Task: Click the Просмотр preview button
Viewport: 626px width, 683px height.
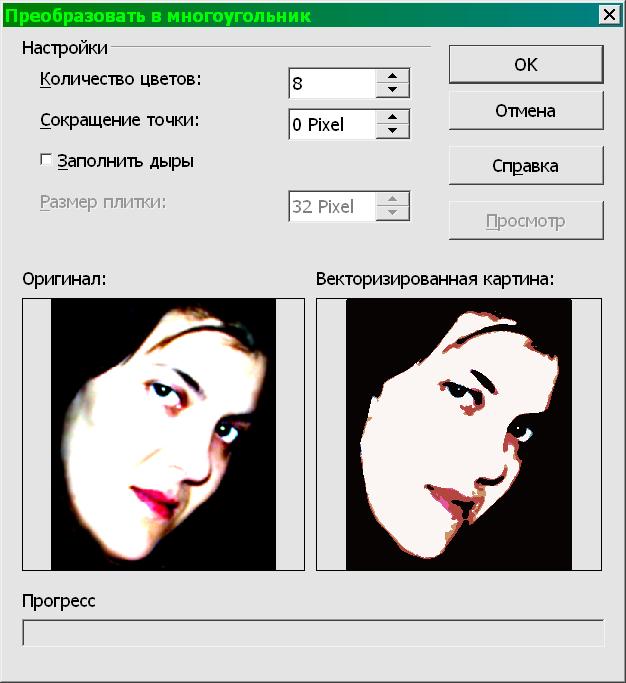Action: 526,221
